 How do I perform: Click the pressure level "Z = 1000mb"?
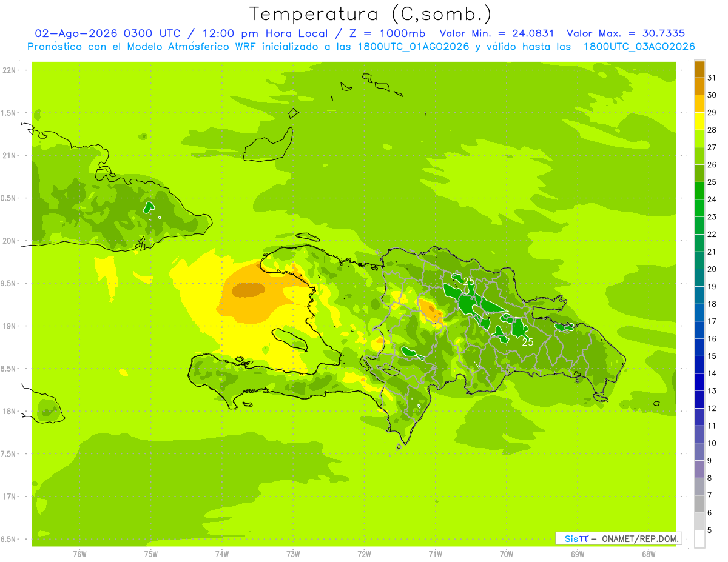click(387, 33)
